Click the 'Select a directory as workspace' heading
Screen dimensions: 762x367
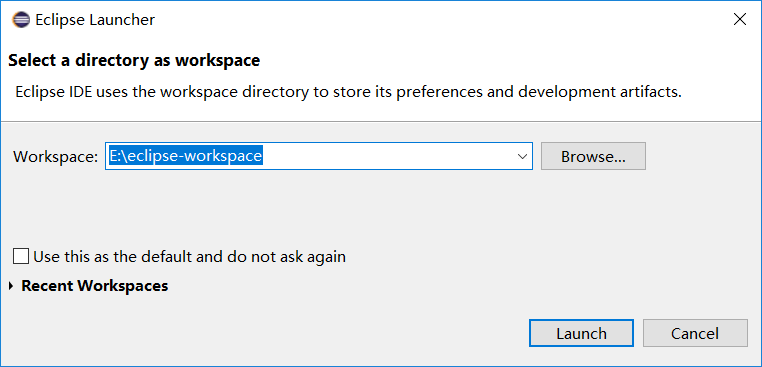point(134,60)
